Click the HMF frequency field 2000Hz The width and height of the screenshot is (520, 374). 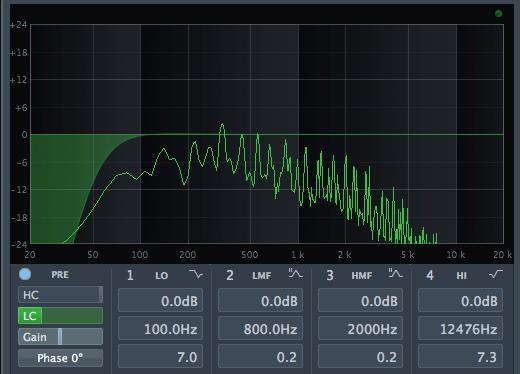tap(360, 329)
